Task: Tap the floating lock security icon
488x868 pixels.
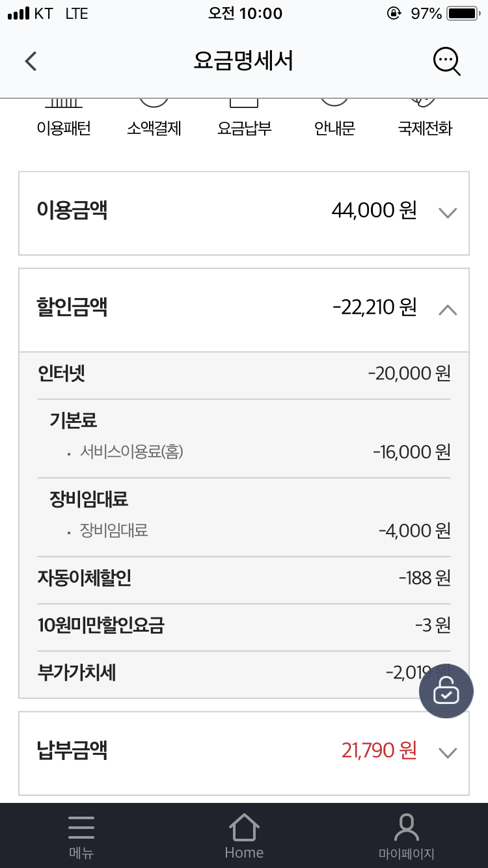Action: [446, 691]
